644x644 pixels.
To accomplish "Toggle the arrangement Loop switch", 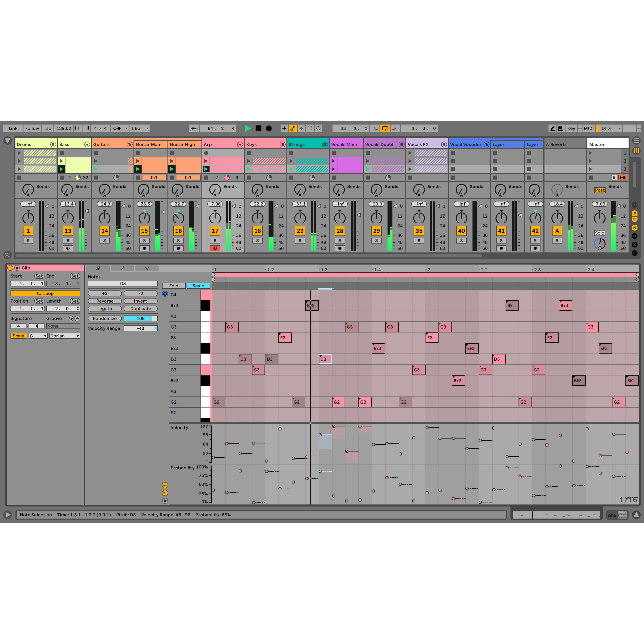I will pyautogui.click(x=385, y=128).
